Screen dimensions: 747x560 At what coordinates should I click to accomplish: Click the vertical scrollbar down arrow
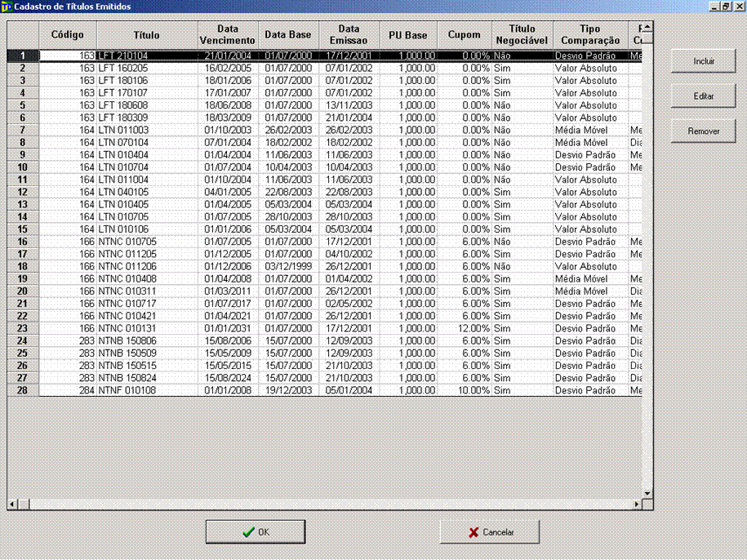click(x=647, y=493)
